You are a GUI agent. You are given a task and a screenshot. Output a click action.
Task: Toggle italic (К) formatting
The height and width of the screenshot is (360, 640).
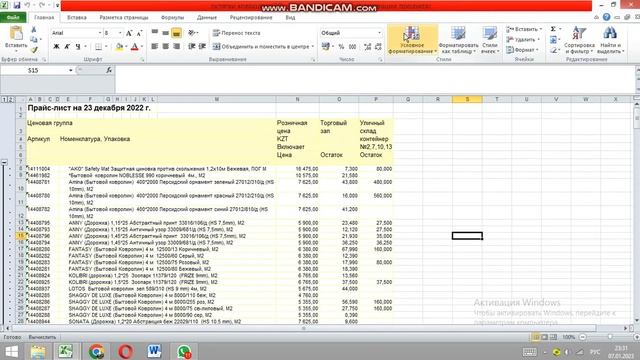pyautogui.click(x=67, y=47)
